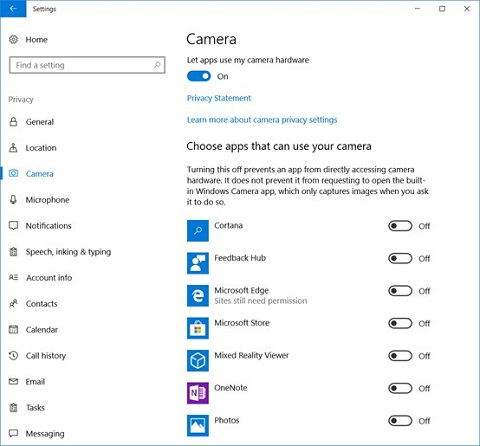Viewport: 480px width, 446px height.
Task: Click the Calendar icon in sidebar
Action: 13,329
